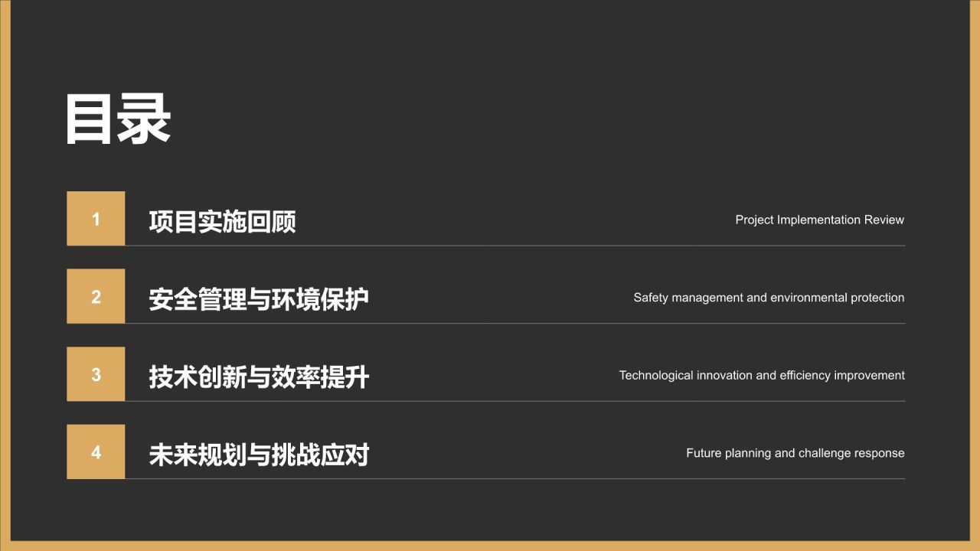This screenshot has width=980, height=551.
Task: Click the "目录" slide title
Action: 117,120
